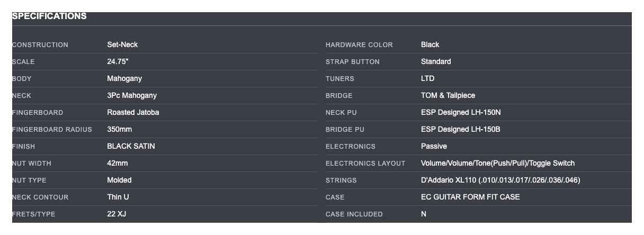The width and height of the screenshot is (644, 235).
Task: Click the ESP Designed LH-150B pickup value
Action: (460, 129)
